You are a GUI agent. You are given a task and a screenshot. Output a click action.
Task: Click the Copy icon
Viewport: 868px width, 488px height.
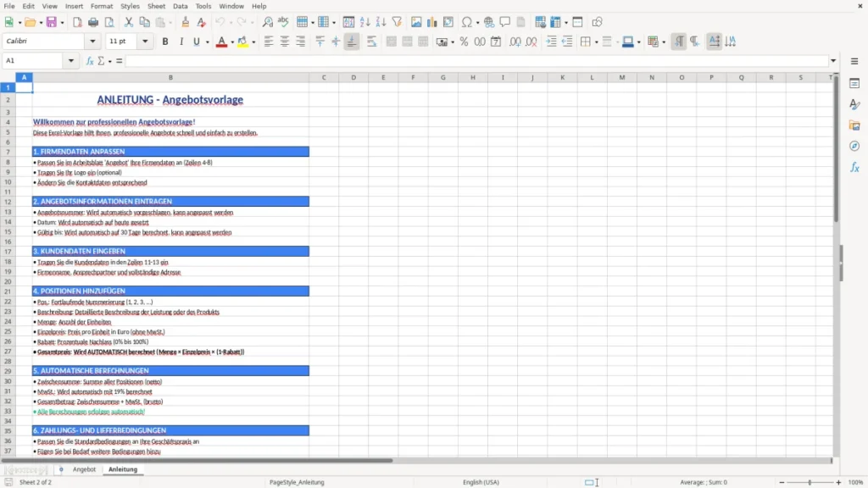144,22
